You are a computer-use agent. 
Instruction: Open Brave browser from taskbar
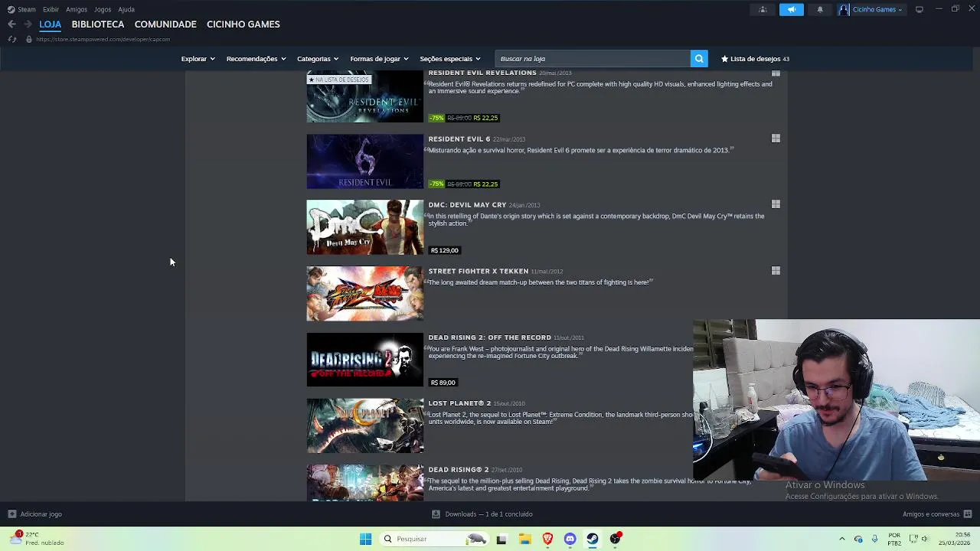[547, 539]
